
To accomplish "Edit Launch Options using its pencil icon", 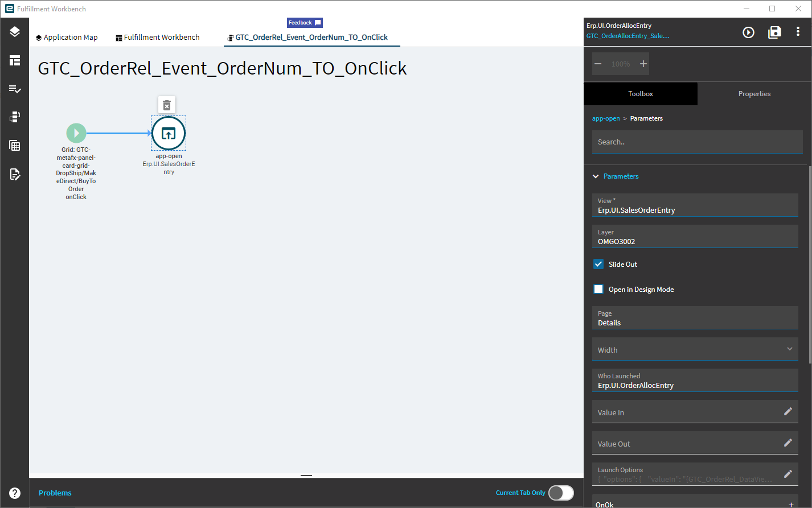I will click(x=788, y=473).
